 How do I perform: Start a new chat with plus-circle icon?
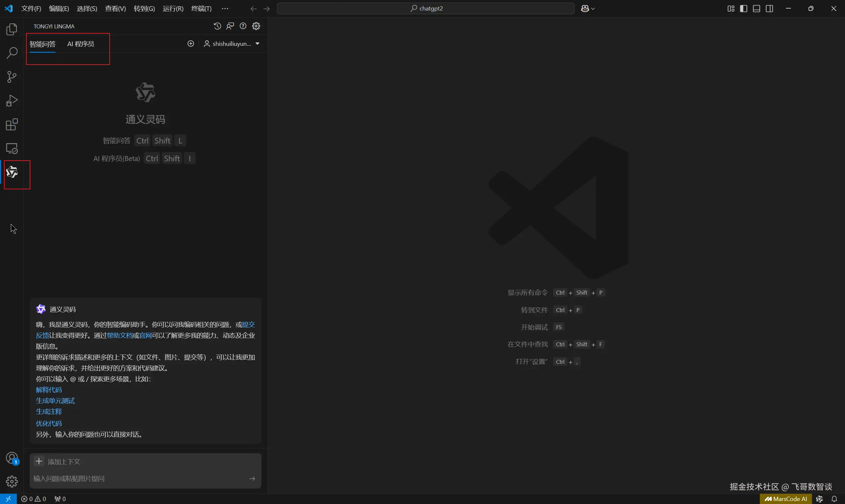pyautogui.click(x=191, y=44)
